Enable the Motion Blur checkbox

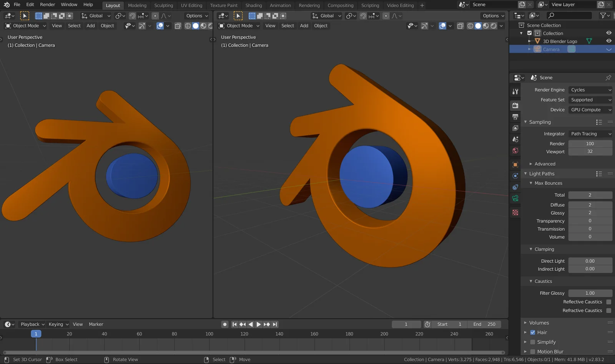coord(533,351)
